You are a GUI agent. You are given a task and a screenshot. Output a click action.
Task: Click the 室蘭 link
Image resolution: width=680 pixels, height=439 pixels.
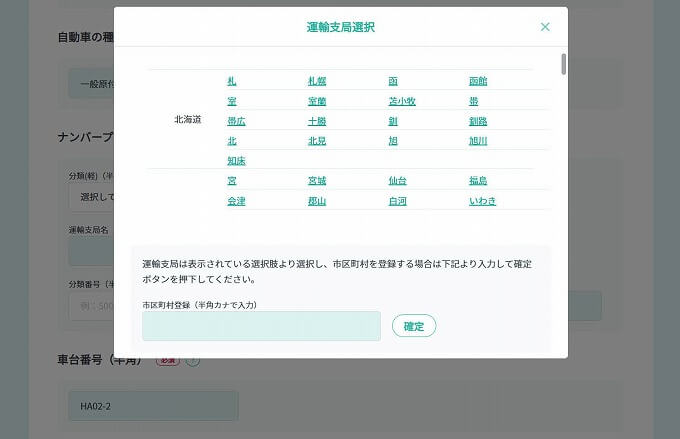pyautogui.click(x=317, y=101)
